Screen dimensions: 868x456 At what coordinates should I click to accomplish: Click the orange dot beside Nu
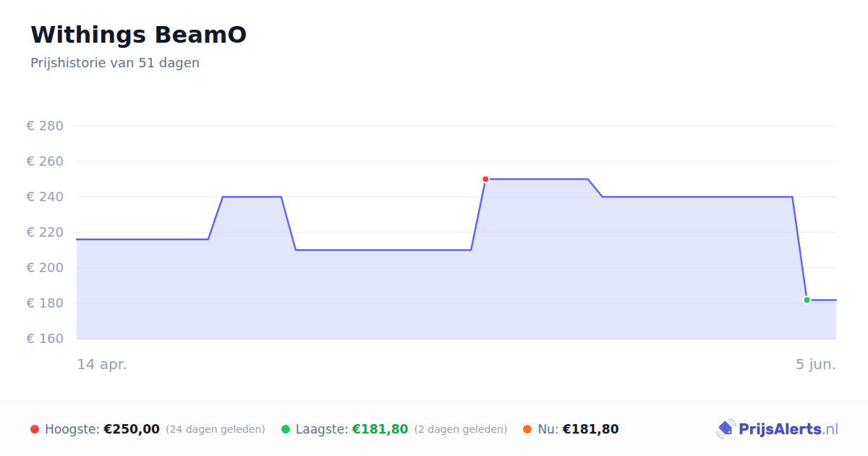click(x=527, y=429)
